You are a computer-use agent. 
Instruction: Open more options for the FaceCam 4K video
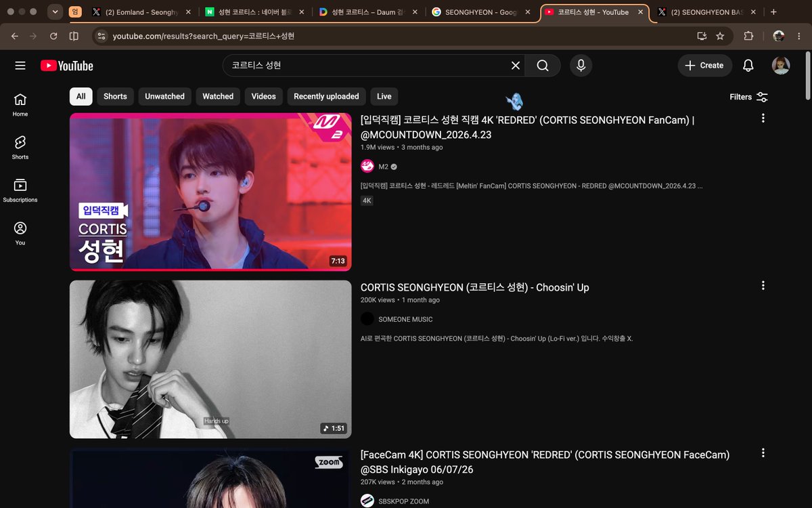[x=763, y=452]
